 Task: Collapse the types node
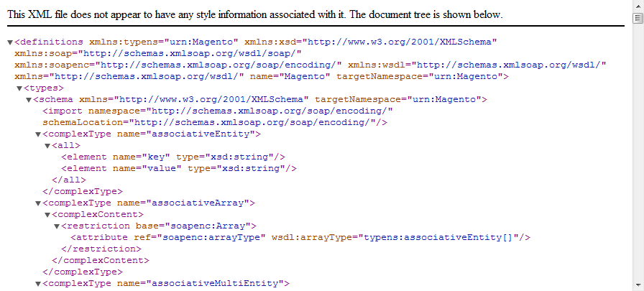coord(19,88)
